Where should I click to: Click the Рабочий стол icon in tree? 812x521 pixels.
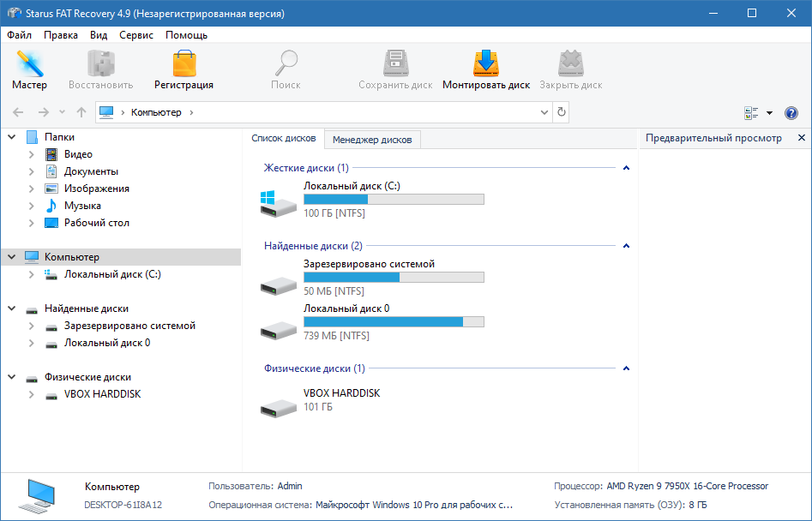[x=51, y=223]
